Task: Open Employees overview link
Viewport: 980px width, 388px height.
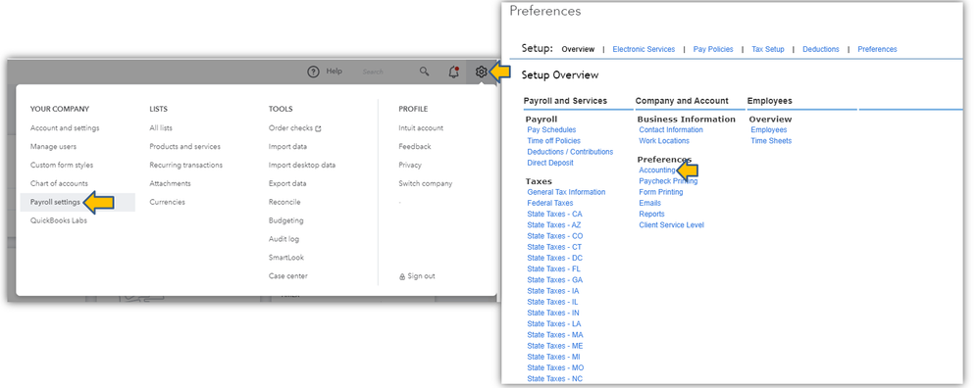Action: [x=769, y=129]
